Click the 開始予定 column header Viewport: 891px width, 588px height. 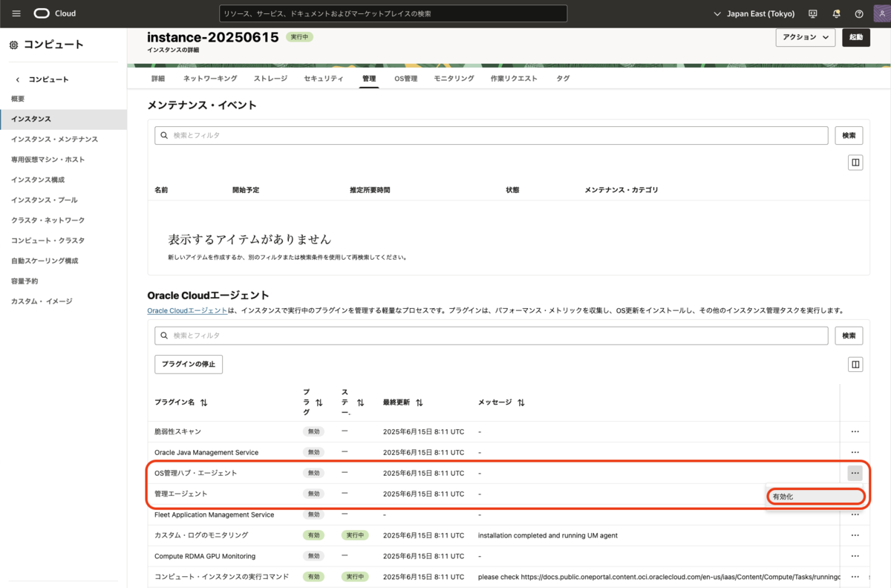click(246, 190)
